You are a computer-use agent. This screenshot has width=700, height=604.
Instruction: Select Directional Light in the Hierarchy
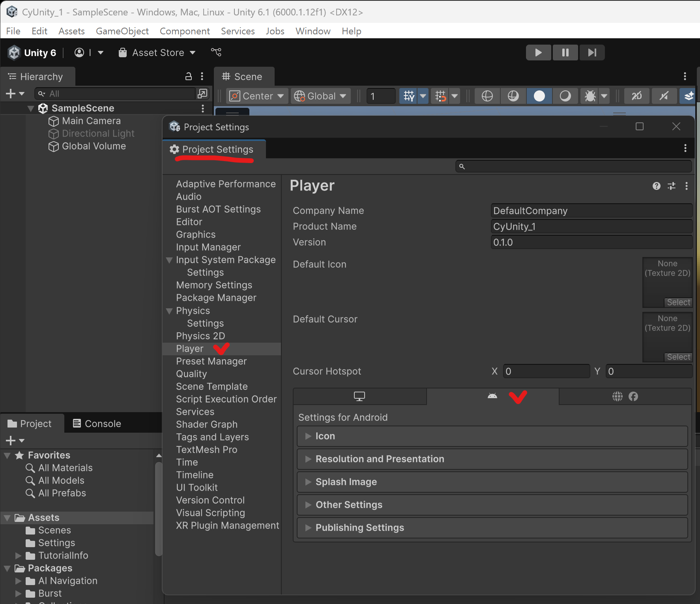(98, 133)
